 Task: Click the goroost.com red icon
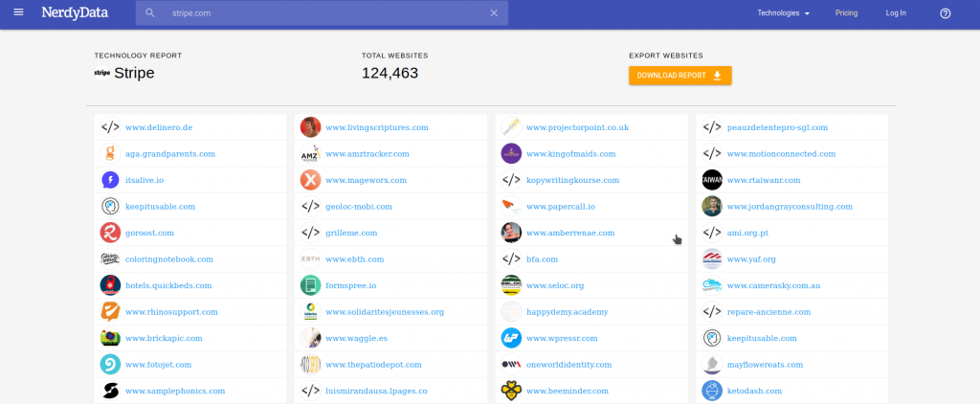click(x=110, y=233)
